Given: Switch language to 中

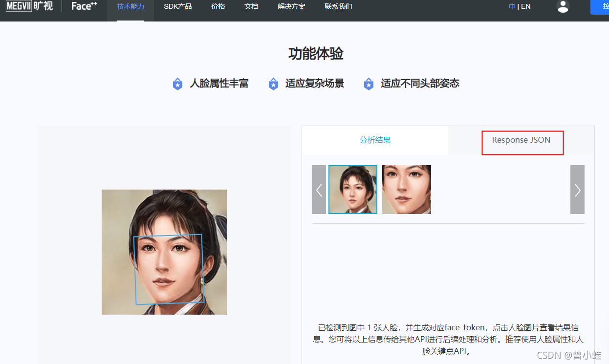Looking at the screenshot, I should (x=512, y=6).
